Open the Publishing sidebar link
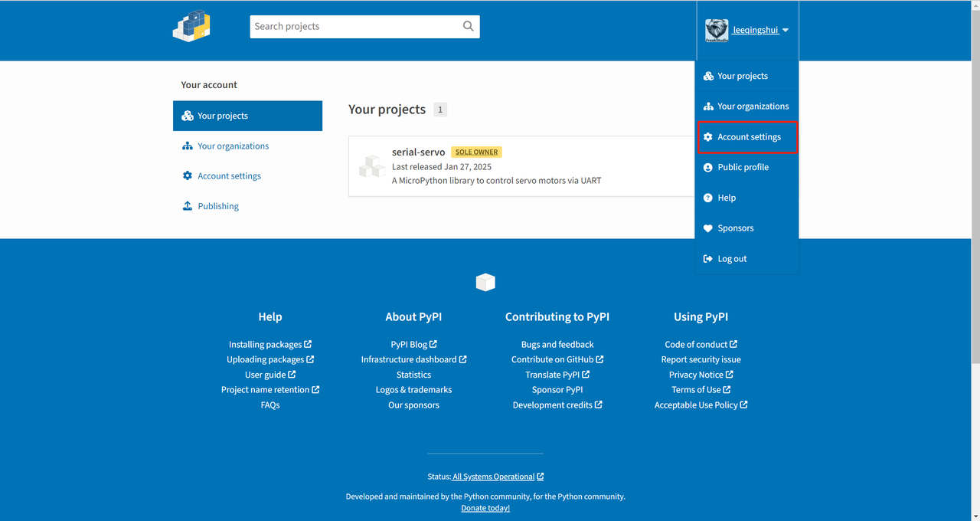This screenshot has height=521, width=980. [218, 206]
